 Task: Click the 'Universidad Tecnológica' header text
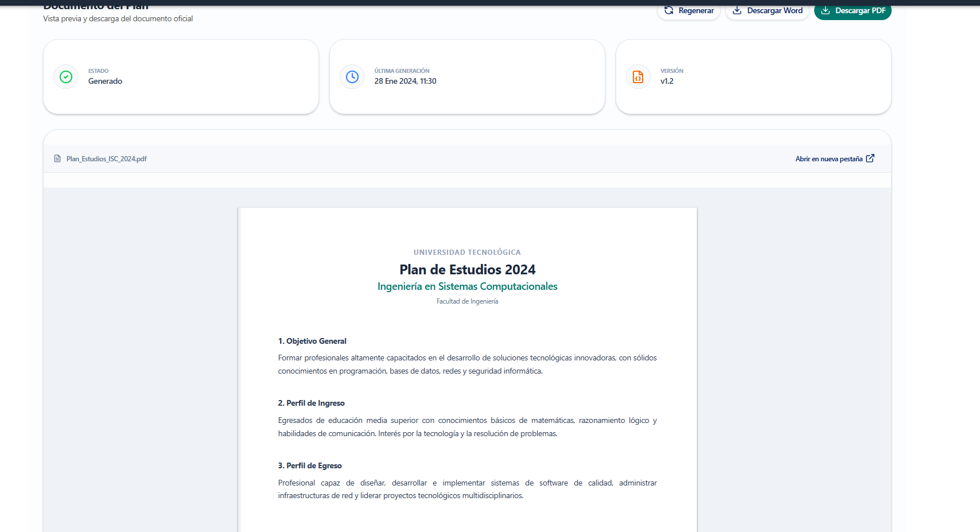click(467, 253)
